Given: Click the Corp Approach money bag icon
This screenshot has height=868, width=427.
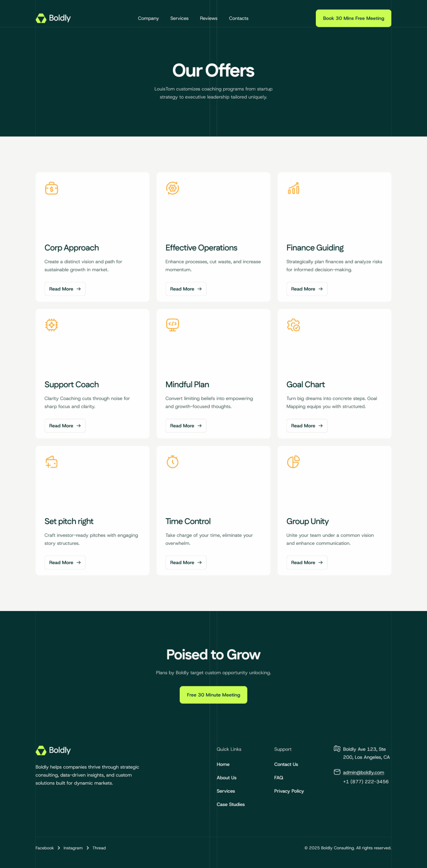Looking at the screenshot, I should (x=52, y=188).
